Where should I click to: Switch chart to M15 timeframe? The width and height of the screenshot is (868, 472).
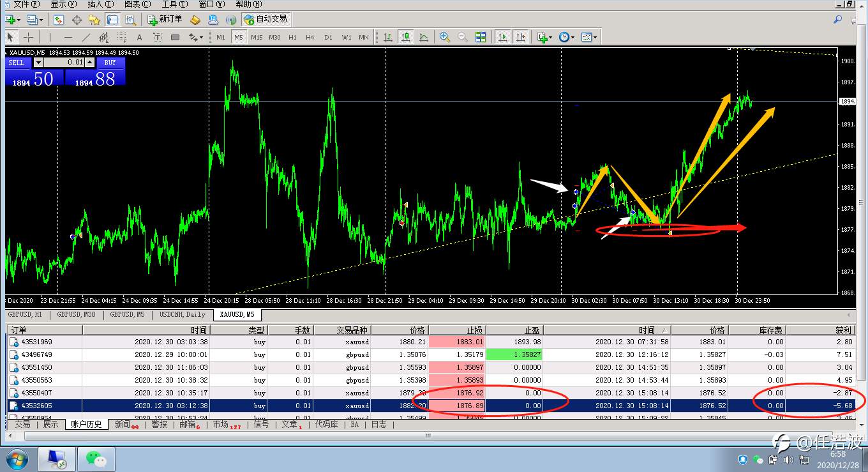pos(257,37)
